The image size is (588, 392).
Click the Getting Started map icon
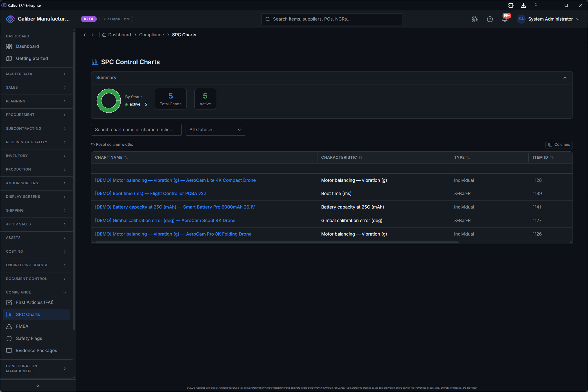(x=9, y=59)
